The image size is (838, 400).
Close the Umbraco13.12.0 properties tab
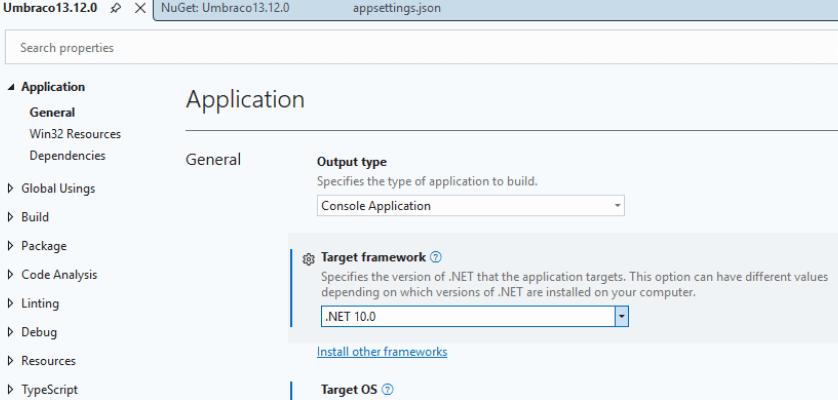140,9
